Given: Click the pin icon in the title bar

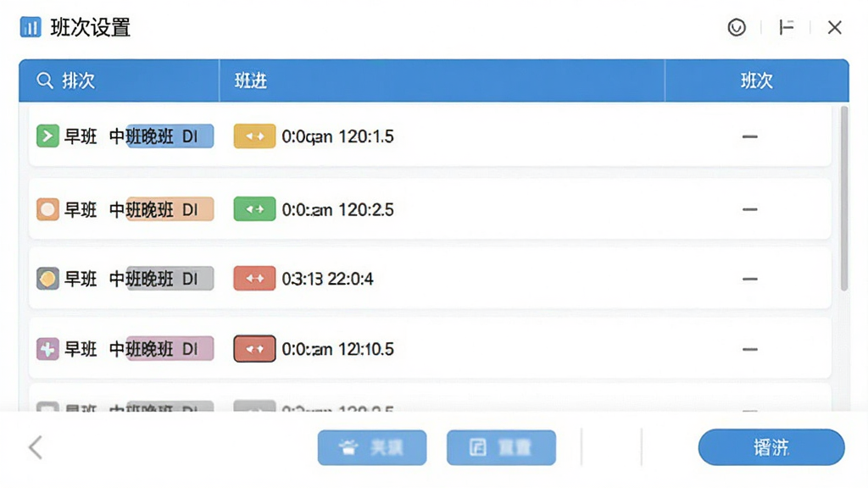Looking at the screenshot, I should click(786, 27).
